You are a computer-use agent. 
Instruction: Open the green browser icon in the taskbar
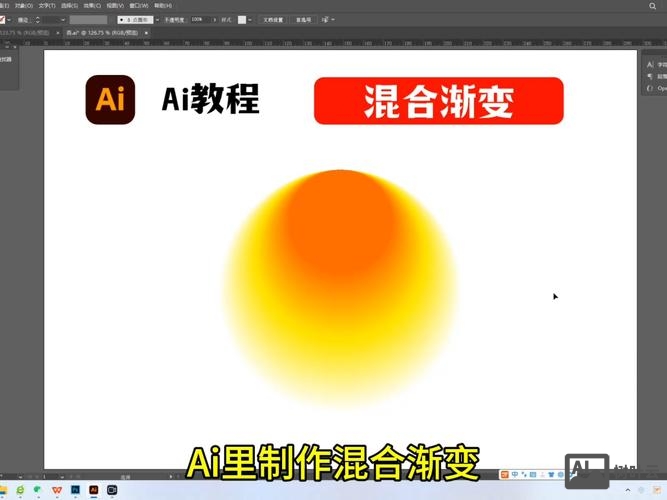[20, 490]
